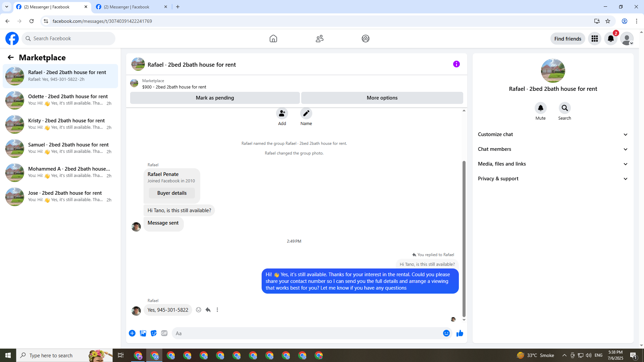Open the account profile avatar menu

point(627,39)
